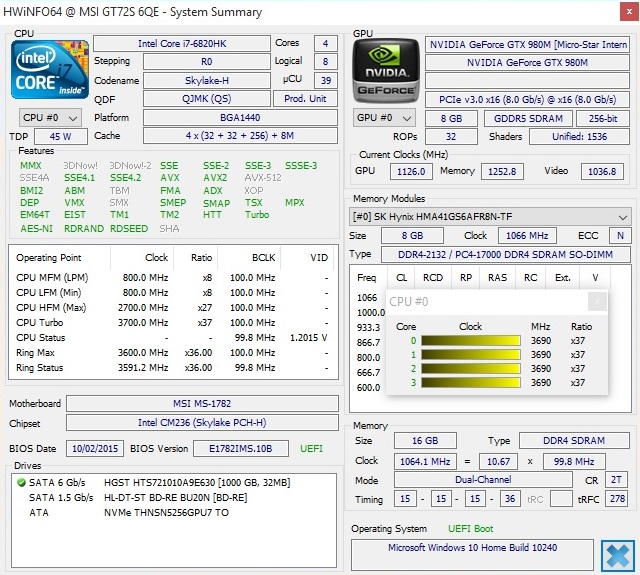The height and width of the screenshot is (575, 640).
Task: Click the CR value 2T
Action: (616, 480)
